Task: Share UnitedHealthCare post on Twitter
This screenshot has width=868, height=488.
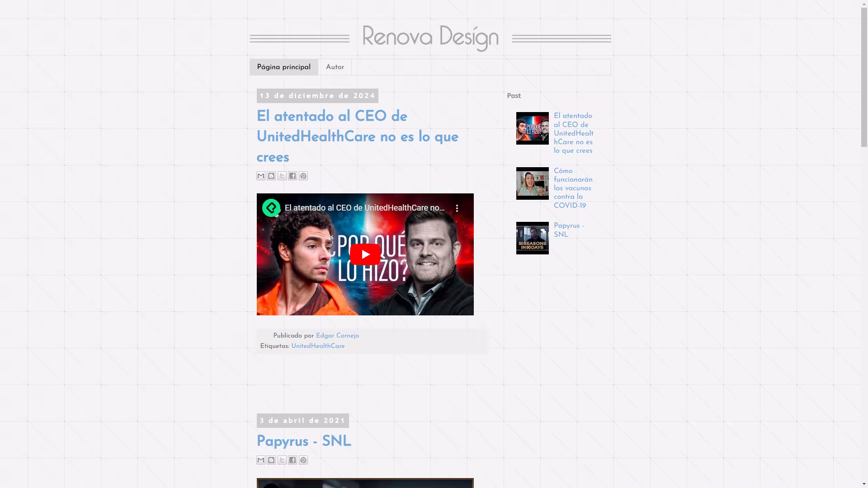Action: point(282,176)
